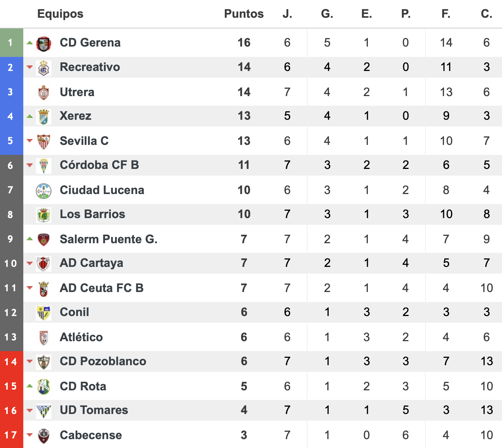The image size is (502, 448).
Task: Open the CD Pozoblanco team link
Action: pyautogui.click(x=103, y=361)
